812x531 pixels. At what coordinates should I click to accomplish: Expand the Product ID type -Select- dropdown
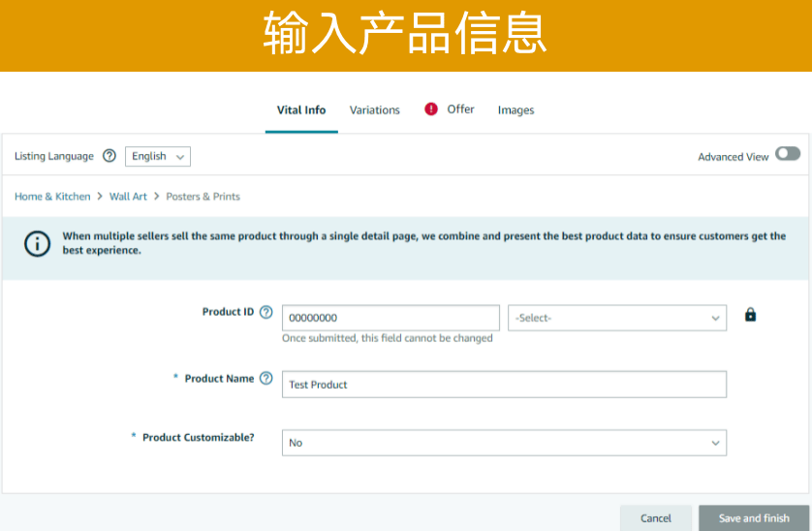(x=617, y=318)
